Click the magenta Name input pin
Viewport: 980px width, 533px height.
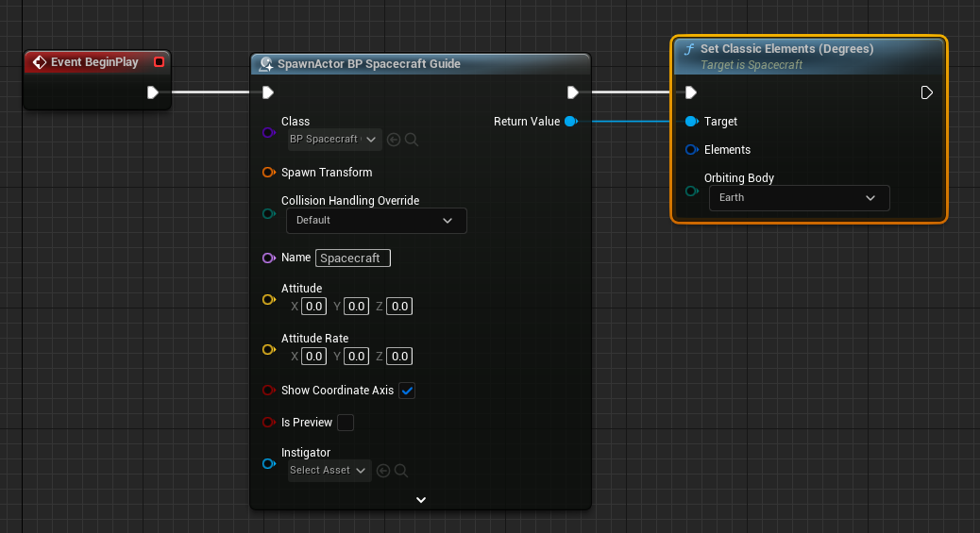coord(269,258)
